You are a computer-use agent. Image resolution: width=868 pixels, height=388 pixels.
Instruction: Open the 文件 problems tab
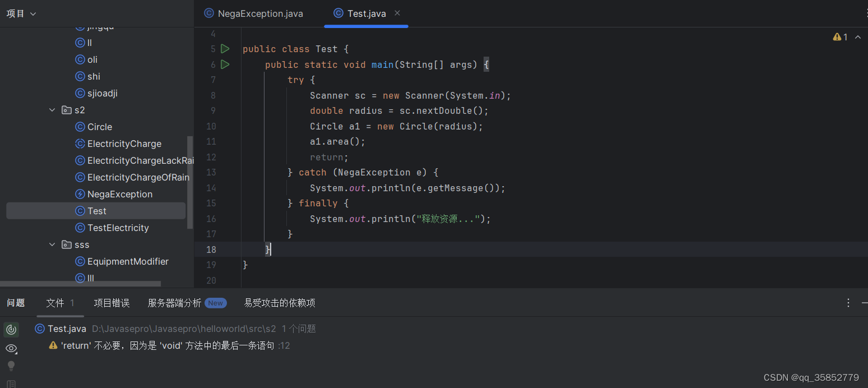point(61,303)
